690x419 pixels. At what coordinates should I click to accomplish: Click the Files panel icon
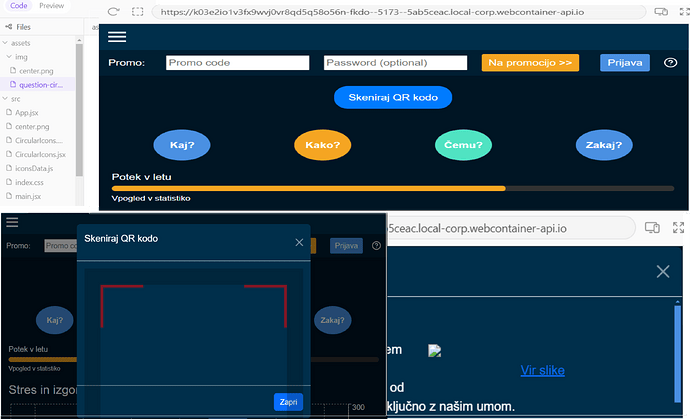click(8, 27)
